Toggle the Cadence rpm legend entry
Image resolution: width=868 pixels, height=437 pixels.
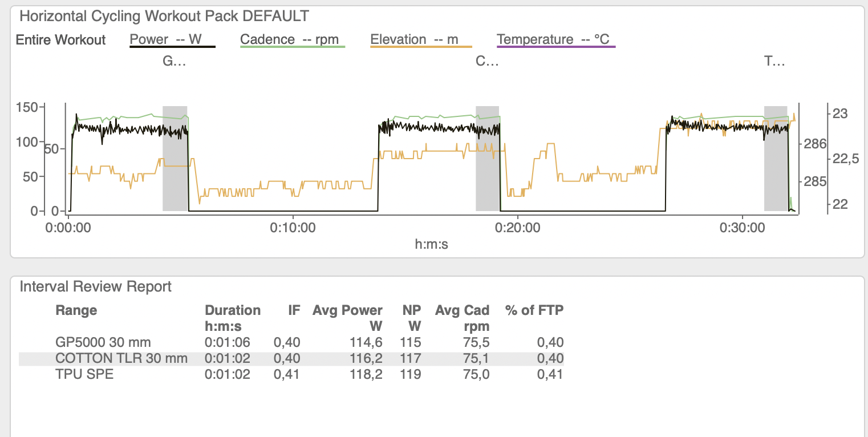point(293,40)
